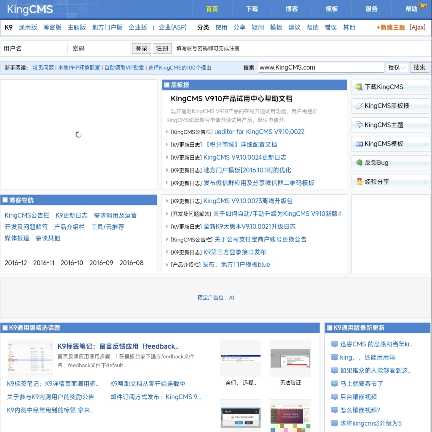Click the red [Ajax] link

click(x=417, y=27)
